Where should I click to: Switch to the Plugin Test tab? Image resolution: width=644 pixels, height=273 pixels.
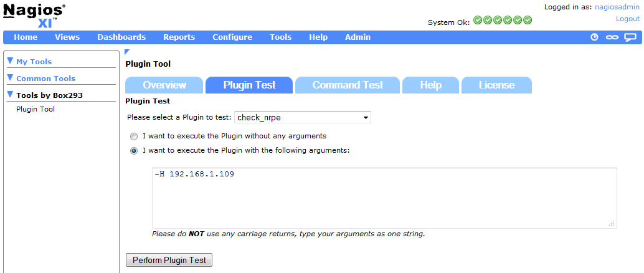[x=249, y=85]
